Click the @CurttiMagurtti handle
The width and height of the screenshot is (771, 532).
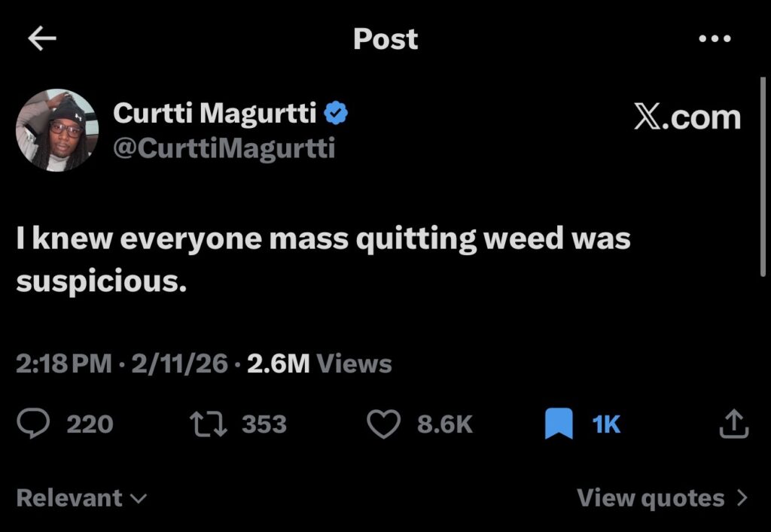tap(224, 147)
